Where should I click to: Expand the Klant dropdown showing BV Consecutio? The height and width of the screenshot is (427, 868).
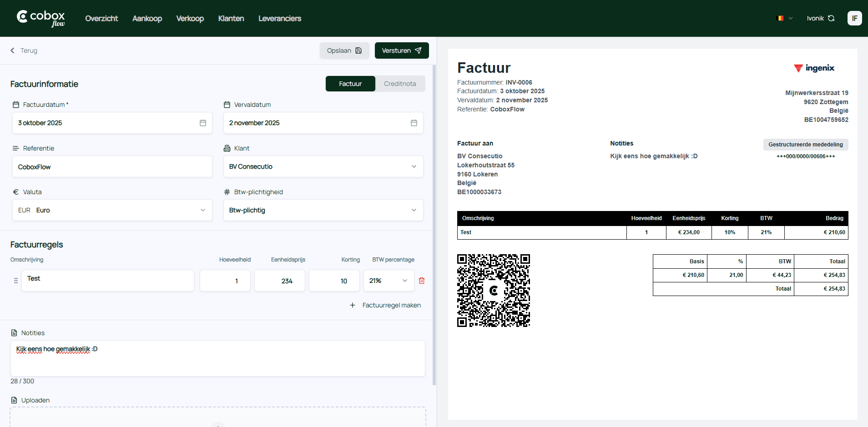tap(323, 166)
